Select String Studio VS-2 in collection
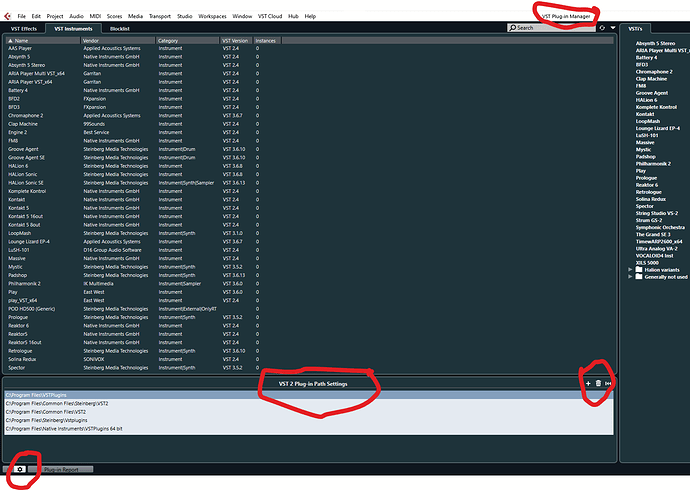 point(657,213)
